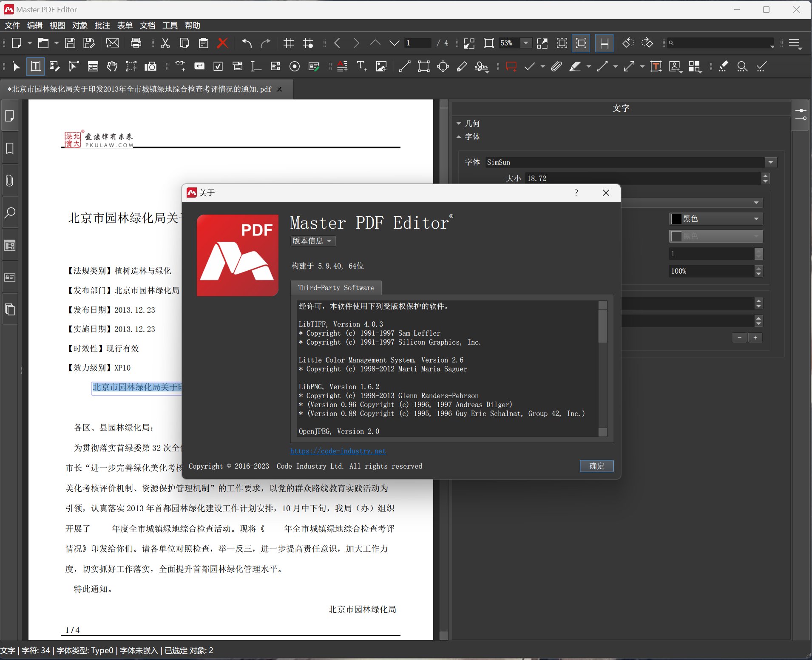
Task: Close the About dialog with X
Action: [x=606, y=193]
